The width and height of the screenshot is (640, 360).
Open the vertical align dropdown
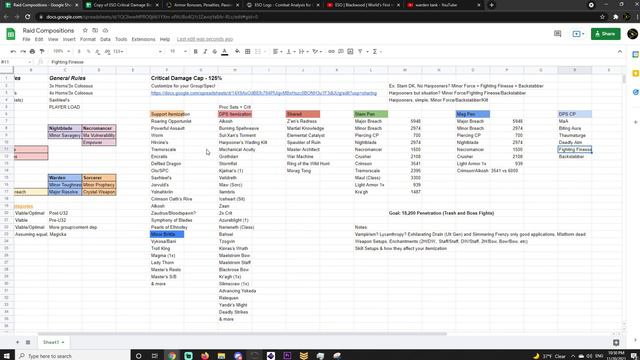click(x=290, y=51)
